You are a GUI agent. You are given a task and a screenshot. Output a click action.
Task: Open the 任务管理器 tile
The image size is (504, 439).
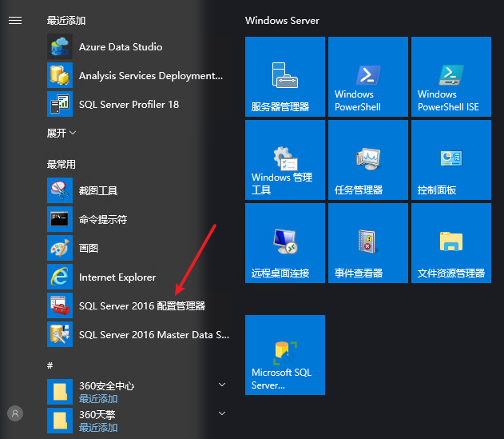(x=368, y=160)
